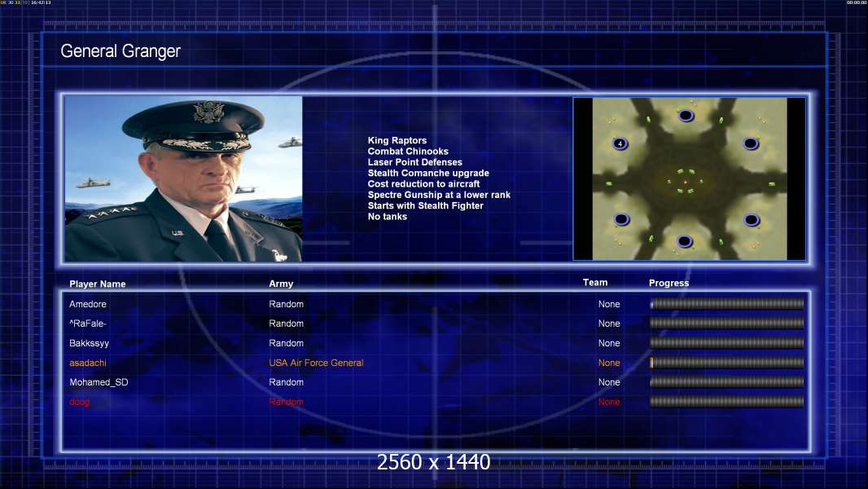Click the No tanks text line
868x489 pixels.
pos(387,217)
